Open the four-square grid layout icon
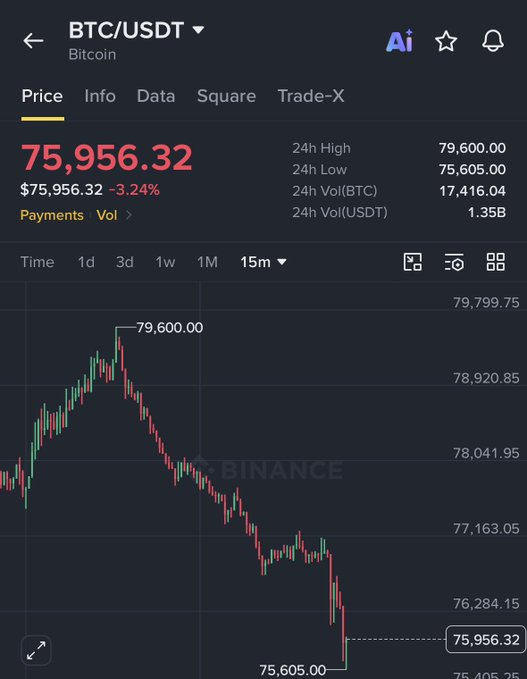 [x=495, y=262]
